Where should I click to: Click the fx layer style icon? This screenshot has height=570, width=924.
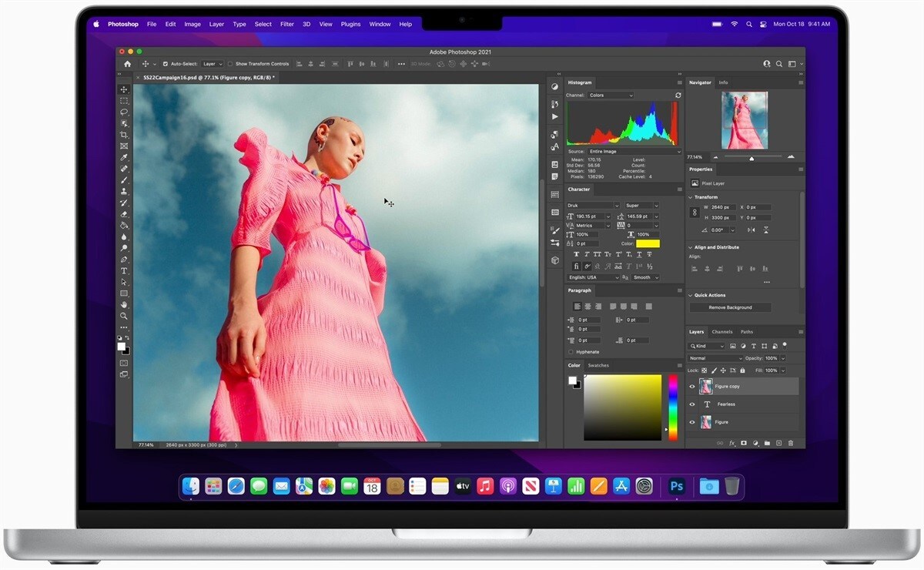point(732,443)
